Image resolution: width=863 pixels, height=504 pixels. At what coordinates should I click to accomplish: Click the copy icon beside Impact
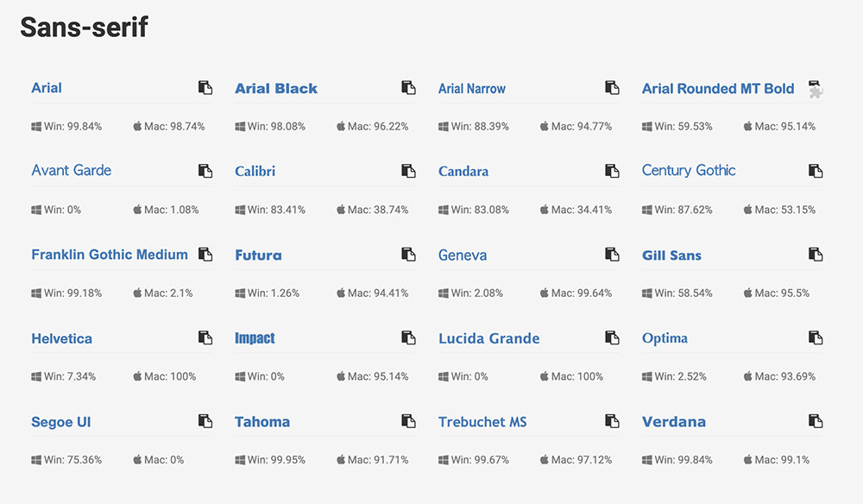coord(408,337)
